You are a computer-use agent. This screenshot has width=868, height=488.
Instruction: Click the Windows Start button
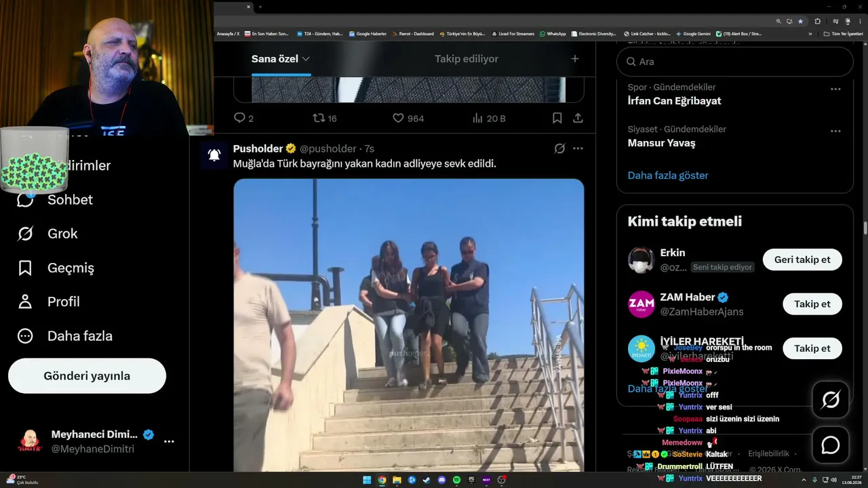pyautogui.click(x=367, y=480)
